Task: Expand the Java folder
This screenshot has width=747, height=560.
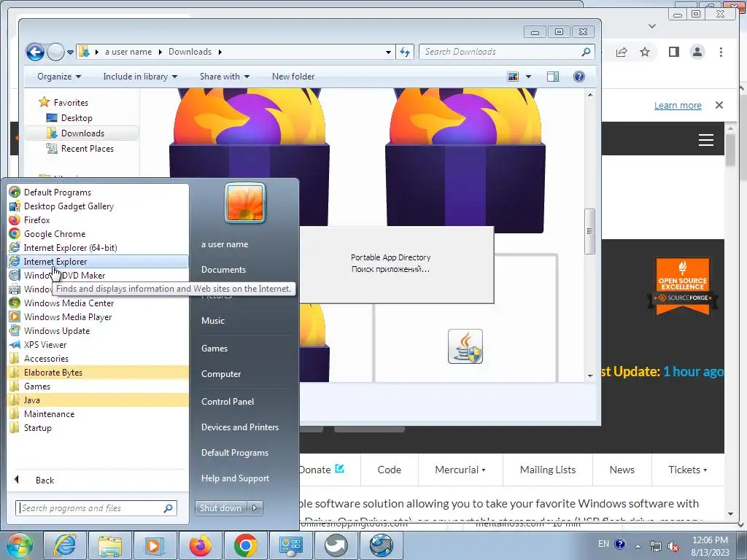Action: pyautogui.click(x=98, y=400)
